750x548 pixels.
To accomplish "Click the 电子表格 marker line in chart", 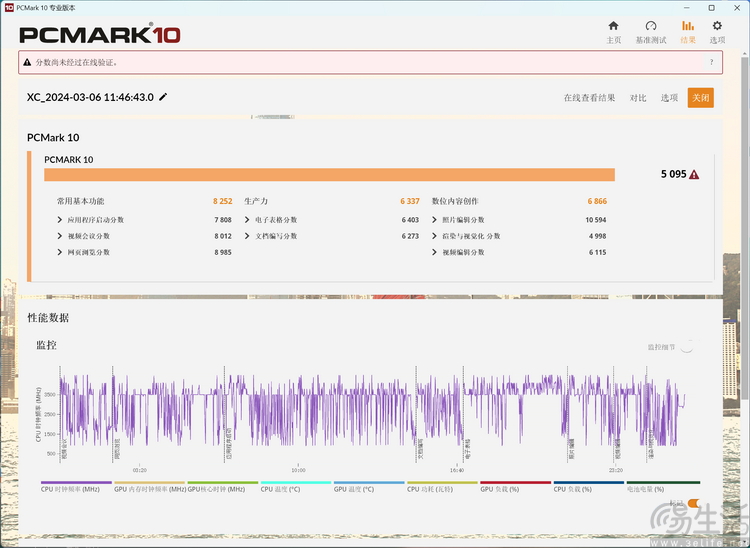I will pyautogui.click(x=463, y=414).
